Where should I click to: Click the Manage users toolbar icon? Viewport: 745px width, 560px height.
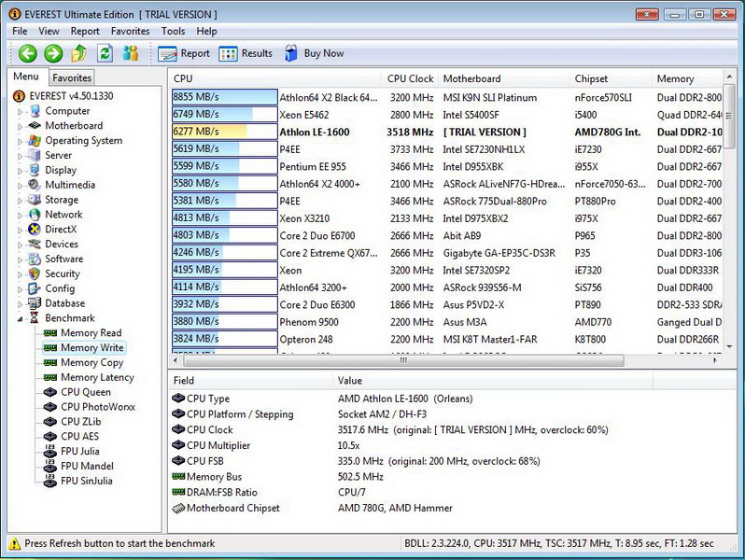coord(130,53)
